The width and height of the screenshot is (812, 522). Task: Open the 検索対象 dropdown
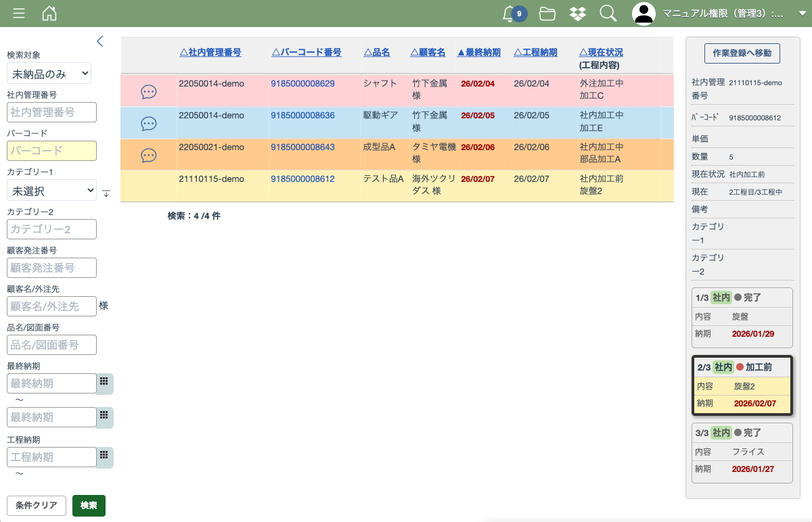(49, 73)
